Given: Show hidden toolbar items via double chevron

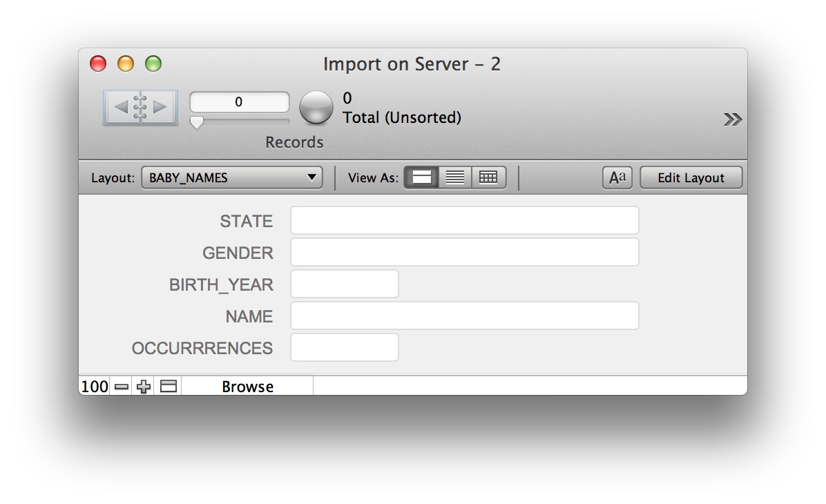Looking at the screenshot, I should pyautogui.click(x=732, y=120).
